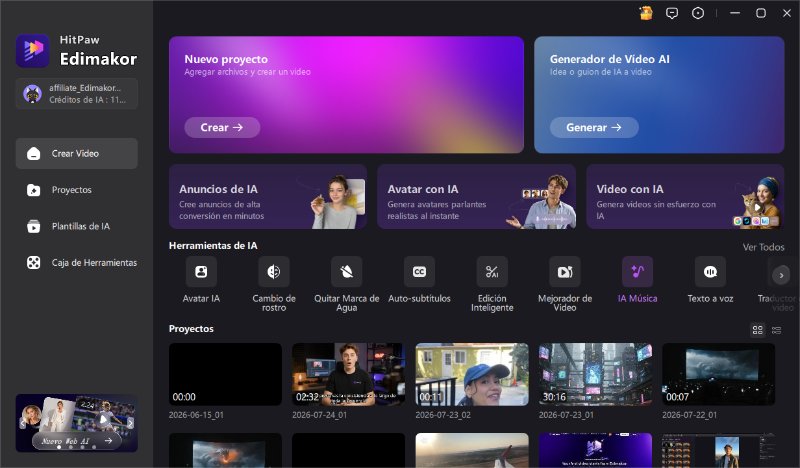Click the Herramientas de IA heading
This screenshot has width=800, height=468.
tap(213, 245)
